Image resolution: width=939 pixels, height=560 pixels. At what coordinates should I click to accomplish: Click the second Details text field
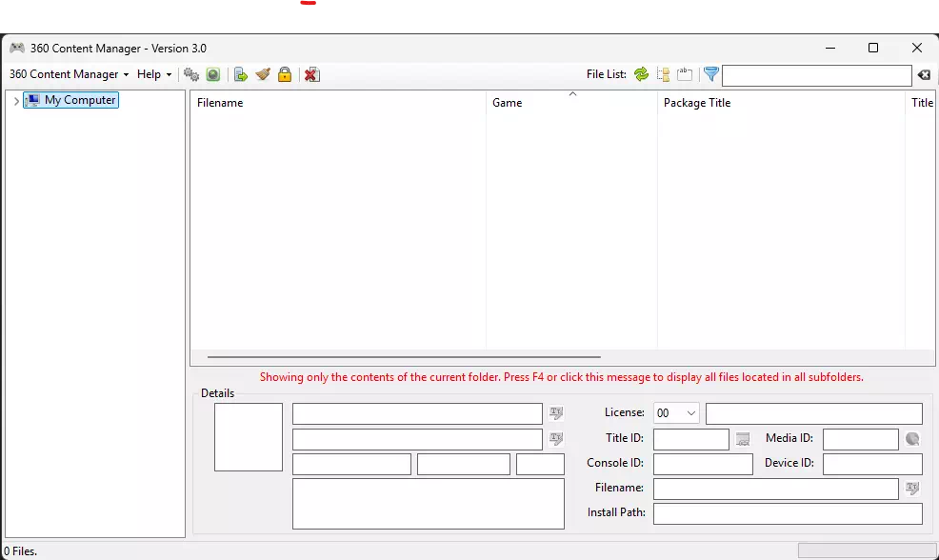(x=417, y=439)
